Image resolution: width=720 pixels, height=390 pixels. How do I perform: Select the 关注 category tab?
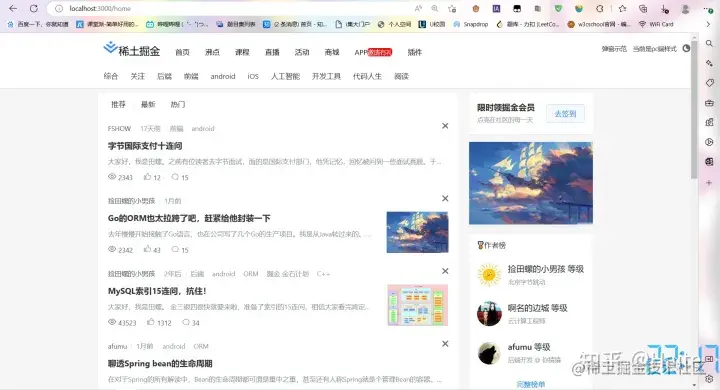click(137, 76)
